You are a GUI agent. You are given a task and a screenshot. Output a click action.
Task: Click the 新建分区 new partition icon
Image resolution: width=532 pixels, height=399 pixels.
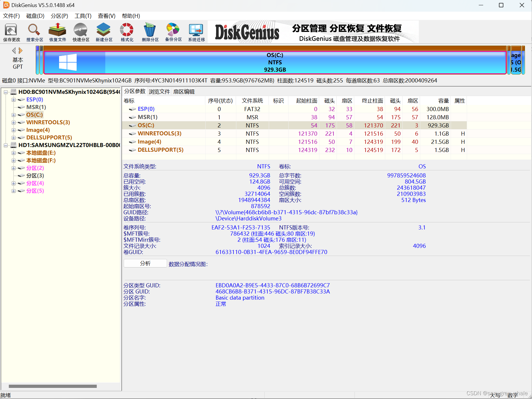[x=104, y=32]
